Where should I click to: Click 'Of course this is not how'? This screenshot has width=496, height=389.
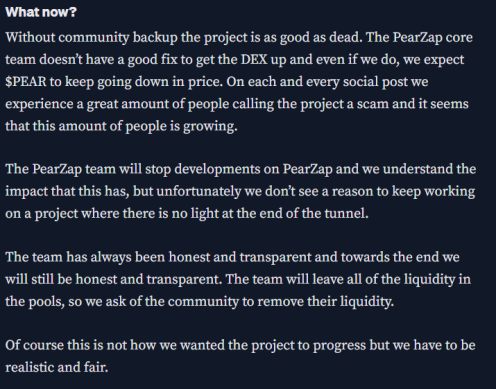tap(80, 345)
